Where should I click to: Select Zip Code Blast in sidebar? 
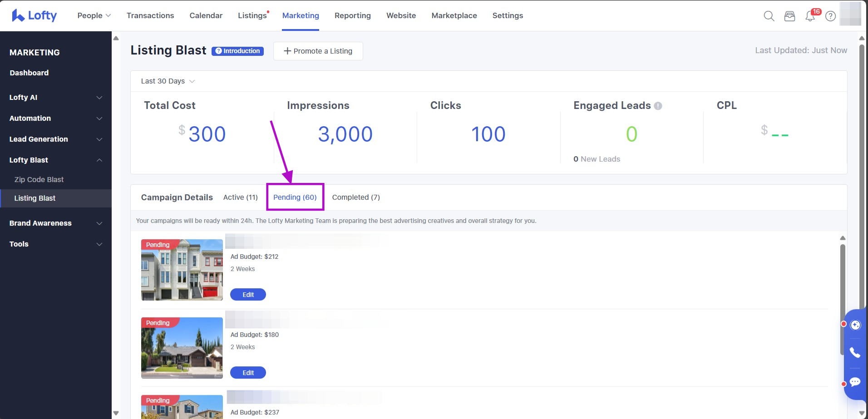(39, 180)
